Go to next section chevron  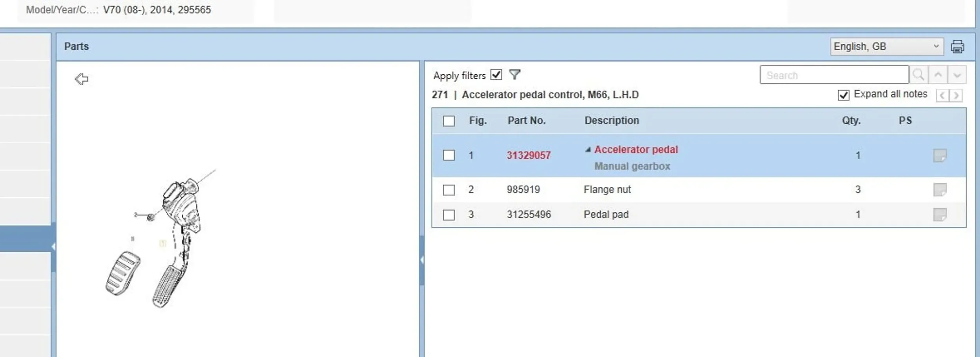tap(956, 95)
